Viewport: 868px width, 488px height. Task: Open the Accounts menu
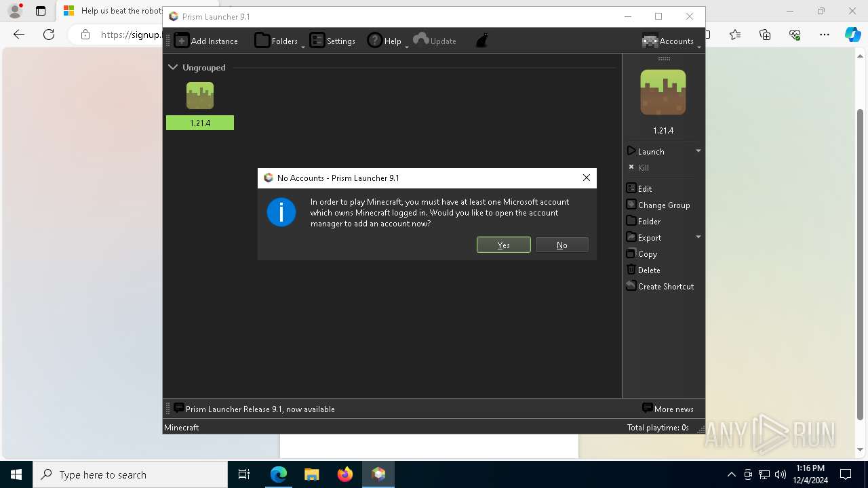(x=668, y=41)
